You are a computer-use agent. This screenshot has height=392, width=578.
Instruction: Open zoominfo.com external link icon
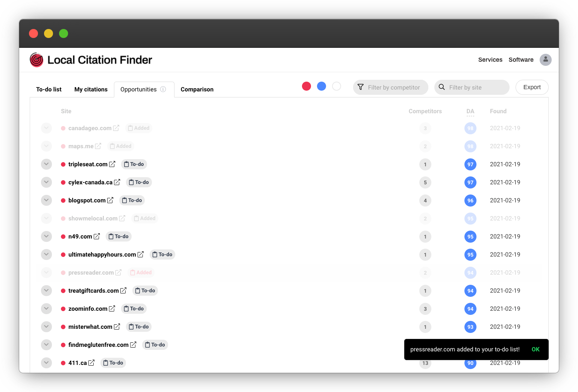[x=112, y=309]
